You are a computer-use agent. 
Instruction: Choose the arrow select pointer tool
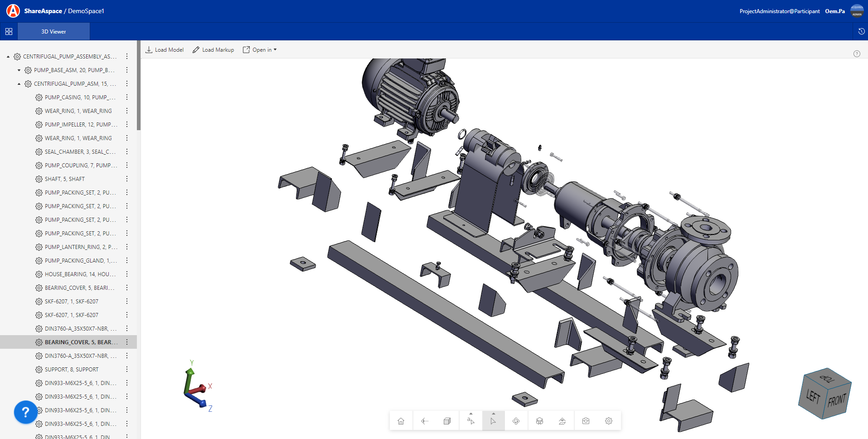pos(493,421)
